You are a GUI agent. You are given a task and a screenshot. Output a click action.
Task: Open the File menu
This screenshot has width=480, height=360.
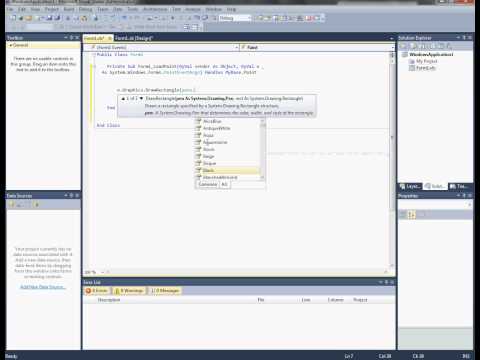(x=10, y=9)
